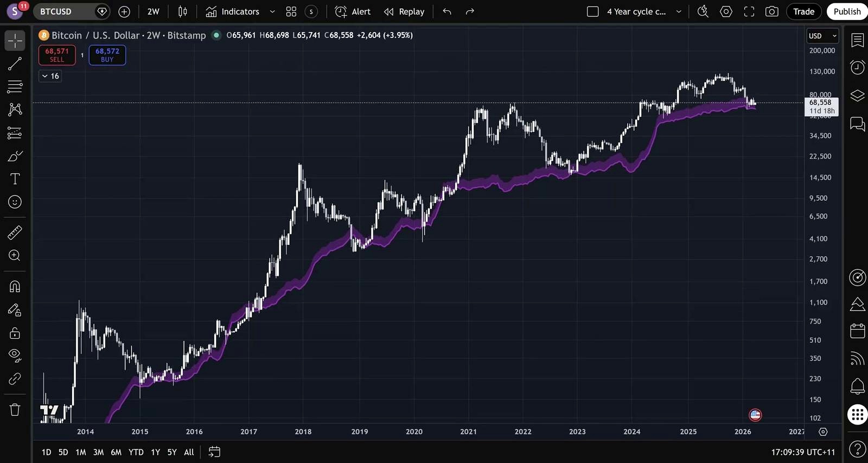Show All available data range

(189, 452)
